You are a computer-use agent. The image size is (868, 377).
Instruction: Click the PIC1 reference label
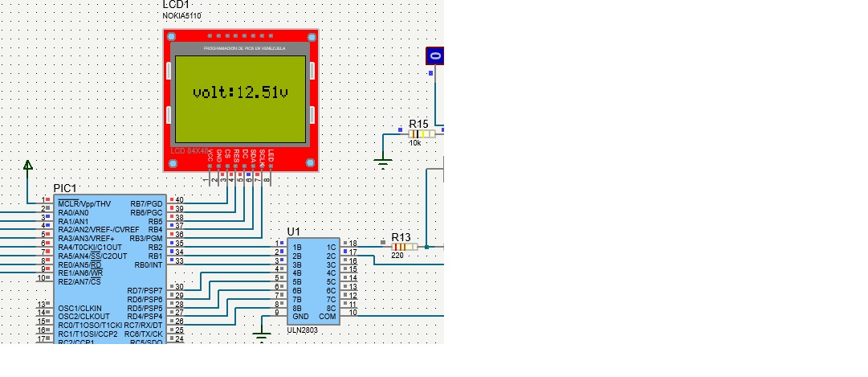coord(65,188)
